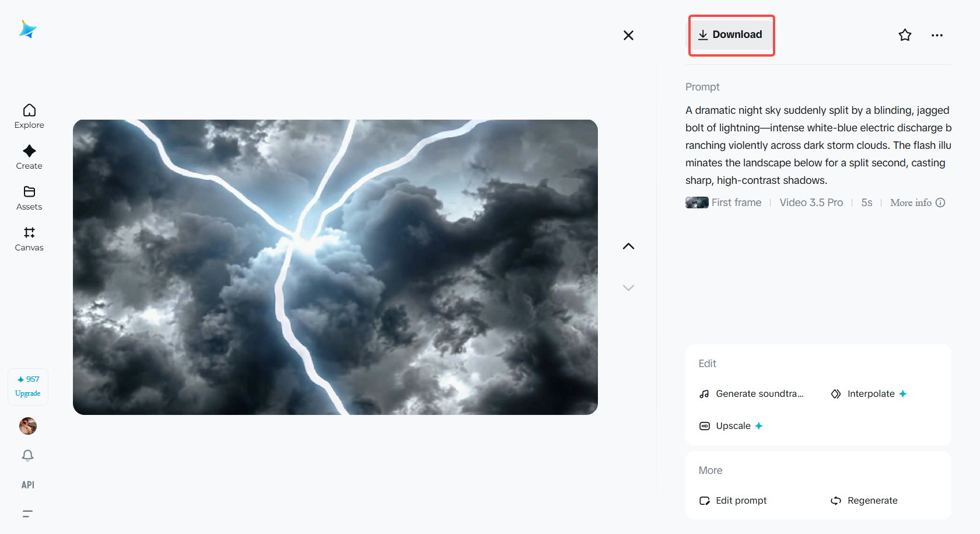The image size is (980, 534).
Task: Select Edit prompt under More
Action: (733, 500)
